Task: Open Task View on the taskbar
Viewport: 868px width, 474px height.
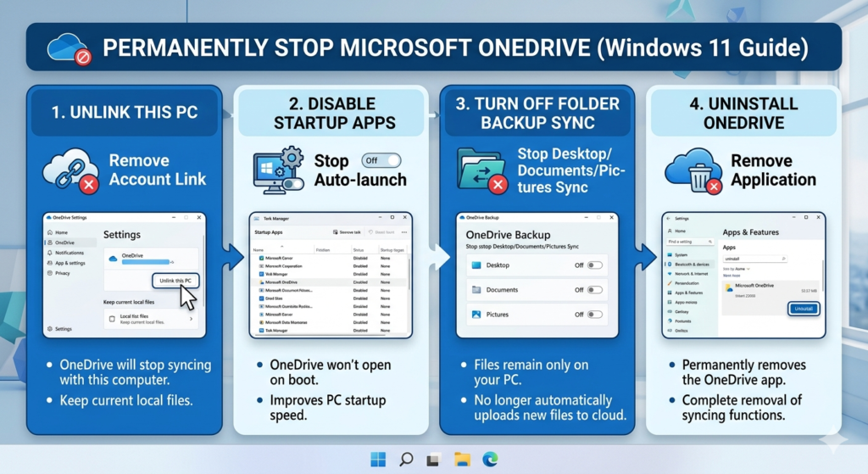Action: click(433, 460)
